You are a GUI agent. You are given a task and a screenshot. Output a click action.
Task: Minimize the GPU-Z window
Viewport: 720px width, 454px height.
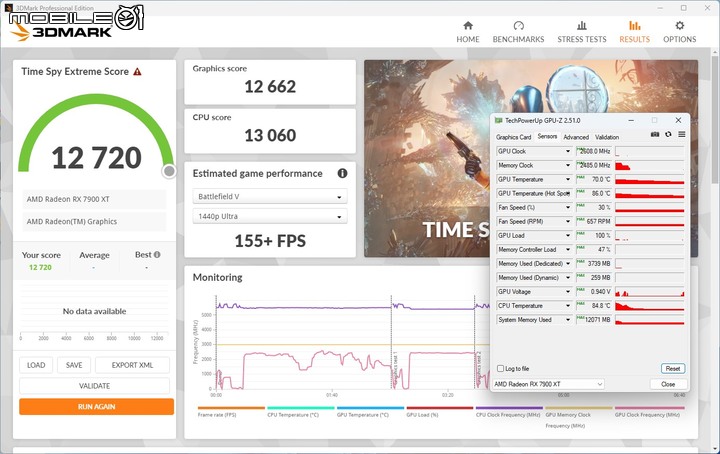click(x=631, y=120)
